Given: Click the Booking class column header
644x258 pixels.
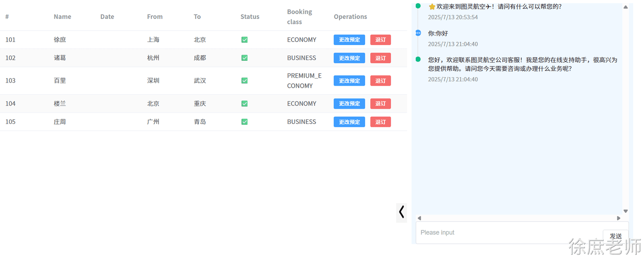Looking at the screenshot, I should coord(299,17).
